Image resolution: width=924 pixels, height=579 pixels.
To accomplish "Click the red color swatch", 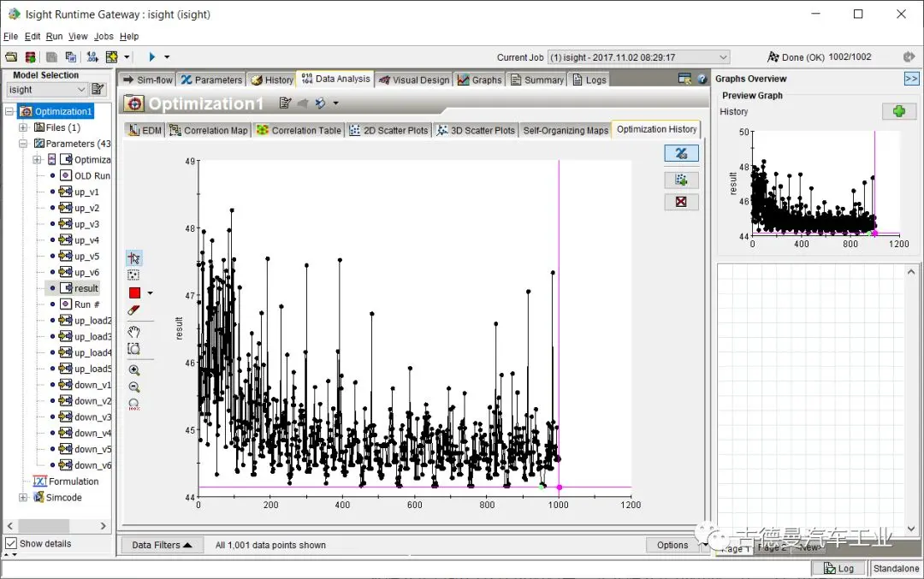I will [134, 292].
